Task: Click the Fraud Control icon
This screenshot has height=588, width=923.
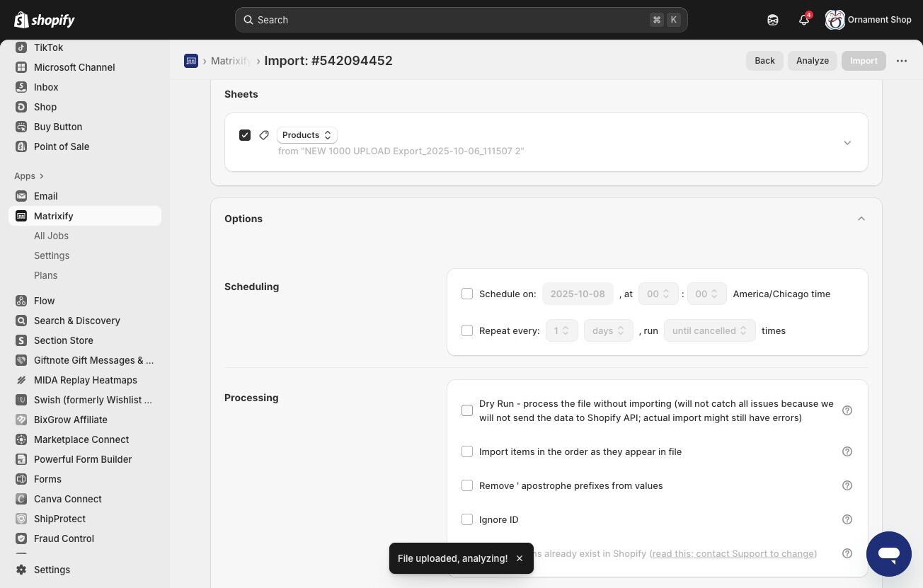Action: (x=21, y=538)
